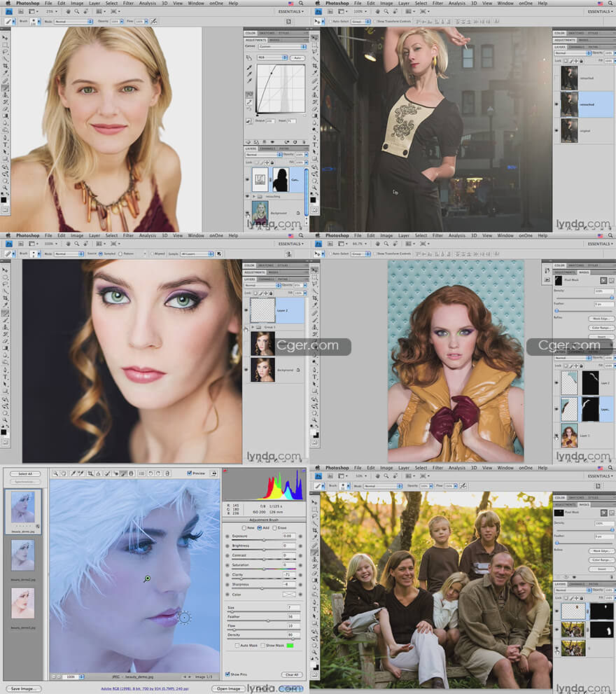The height and width of the screenshot is (694, 616).
Task: Open the Select menu in the purple eyeshadow window
Action: 111,235
